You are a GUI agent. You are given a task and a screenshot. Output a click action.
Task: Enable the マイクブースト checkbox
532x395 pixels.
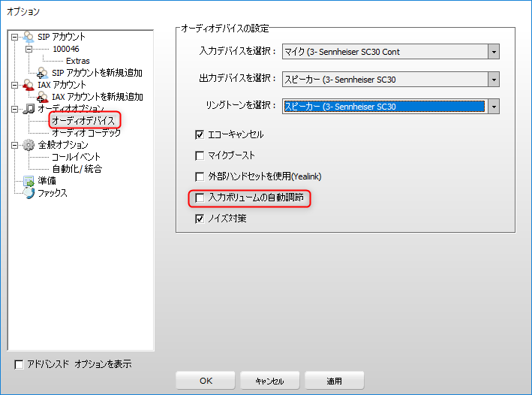pyautogui.click(x=200, y=155)
